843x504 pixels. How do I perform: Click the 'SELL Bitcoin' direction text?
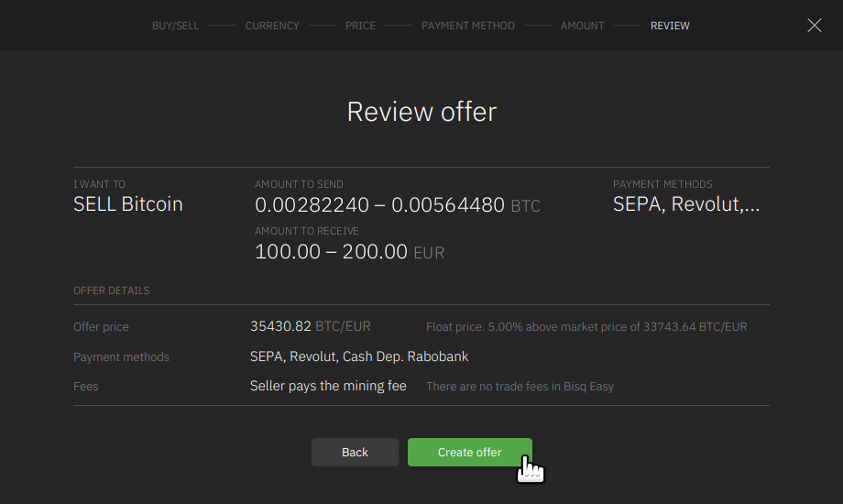128,204
